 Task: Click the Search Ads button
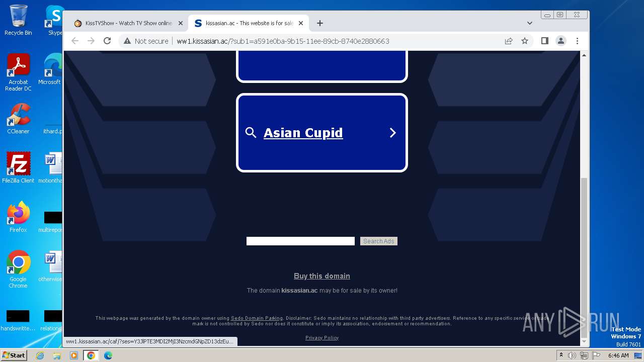click(379, 241)
